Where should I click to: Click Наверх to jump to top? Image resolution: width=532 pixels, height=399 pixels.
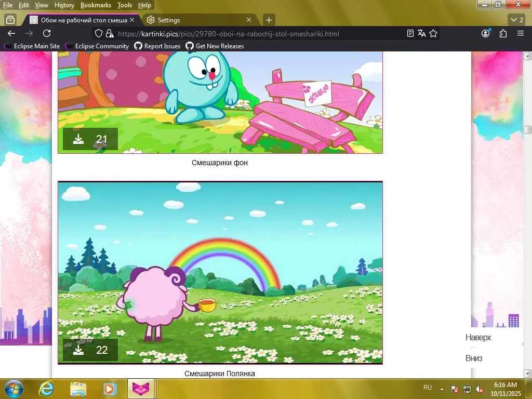tap(478, 337)
